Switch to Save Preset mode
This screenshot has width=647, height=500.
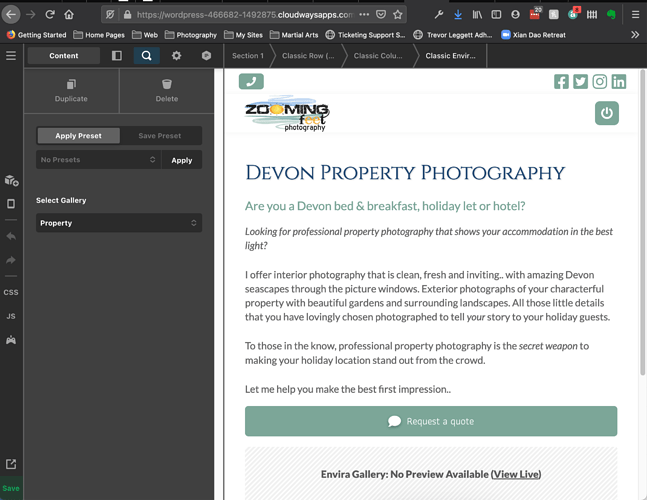[x=160, y=136]
